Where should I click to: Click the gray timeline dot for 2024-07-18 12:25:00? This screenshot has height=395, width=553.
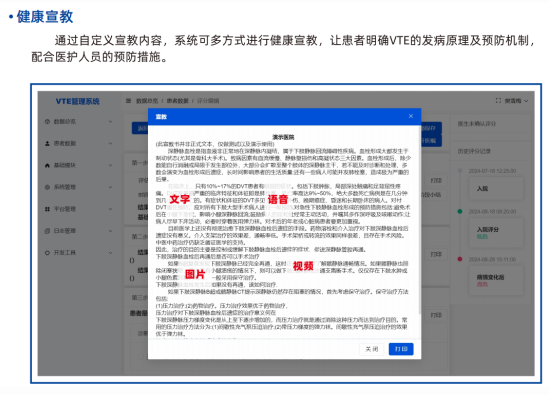pos(460,171)
